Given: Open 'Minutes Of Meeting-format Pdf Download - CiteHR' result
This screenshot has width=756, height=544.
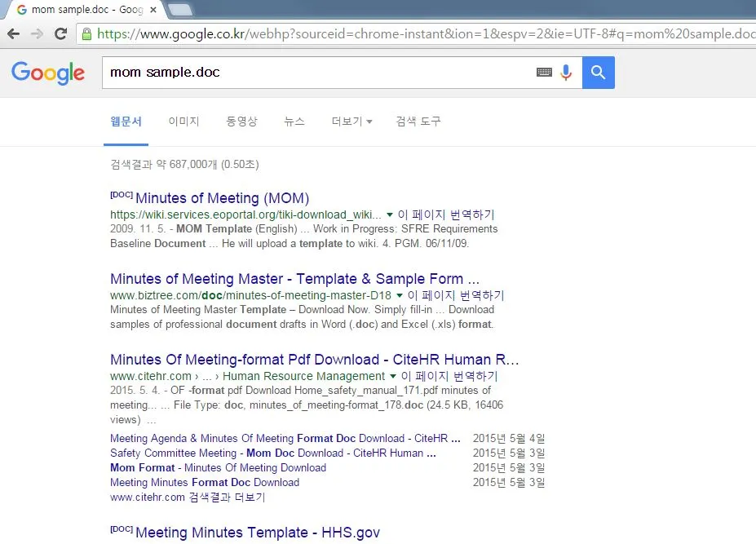Looking at the screenshot, I should [314, 360].
